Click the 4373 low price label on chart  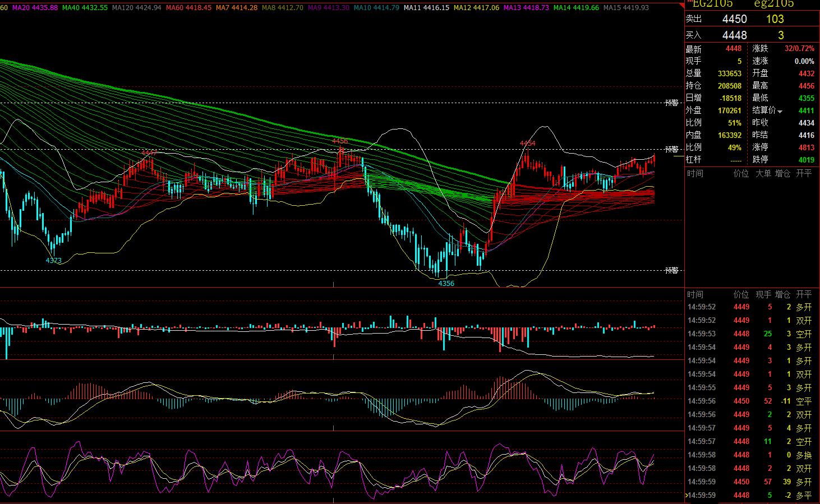pyautogui.click(x=54, y=261)
